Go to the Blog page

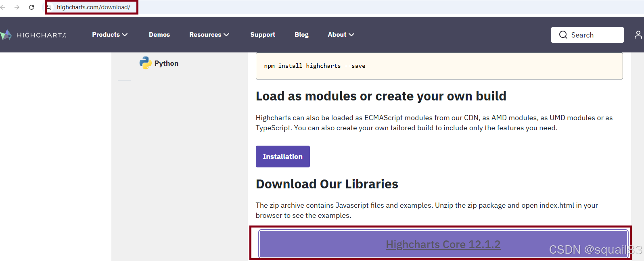point(301,35)
